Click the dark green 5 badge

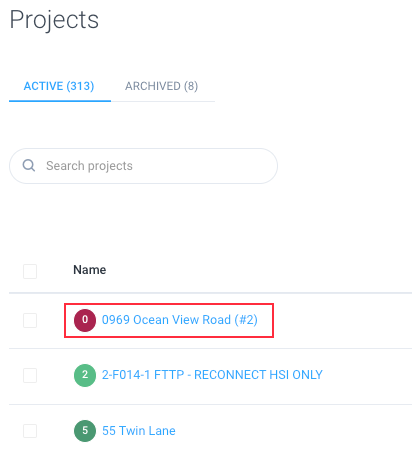click(x=85, y=431)
